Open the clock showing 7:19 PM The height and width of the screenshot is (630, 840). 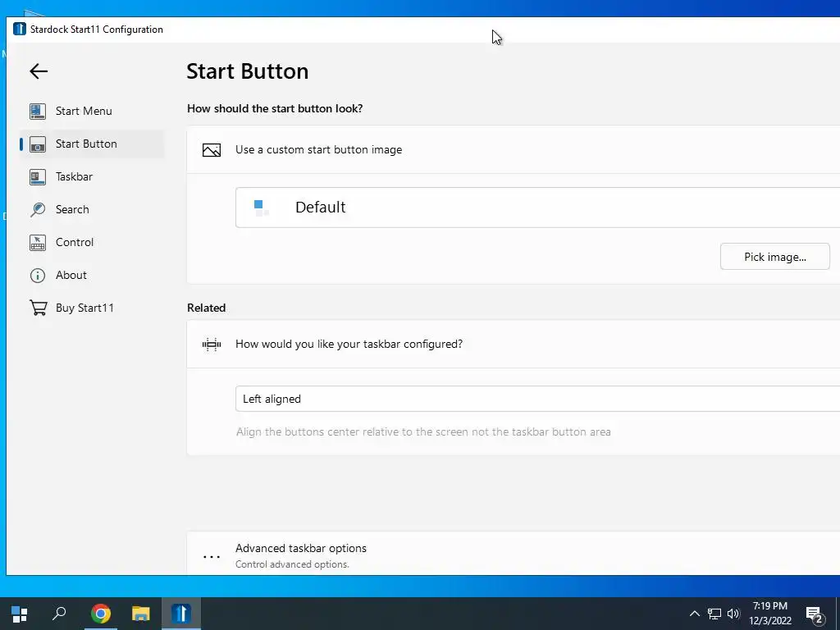pos(770,614)
